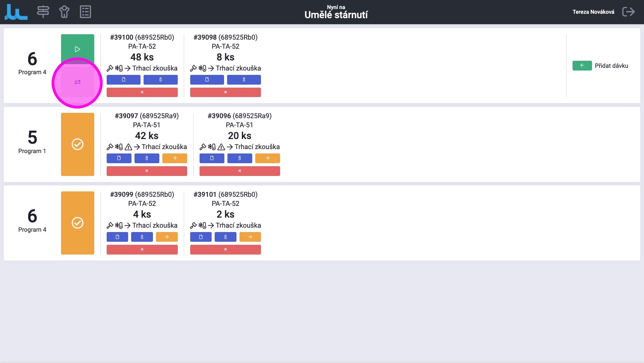Click the blue wave logo in the top left
Image resolution: width=644 pixels, height=363 pixels.
click(16, 12)
